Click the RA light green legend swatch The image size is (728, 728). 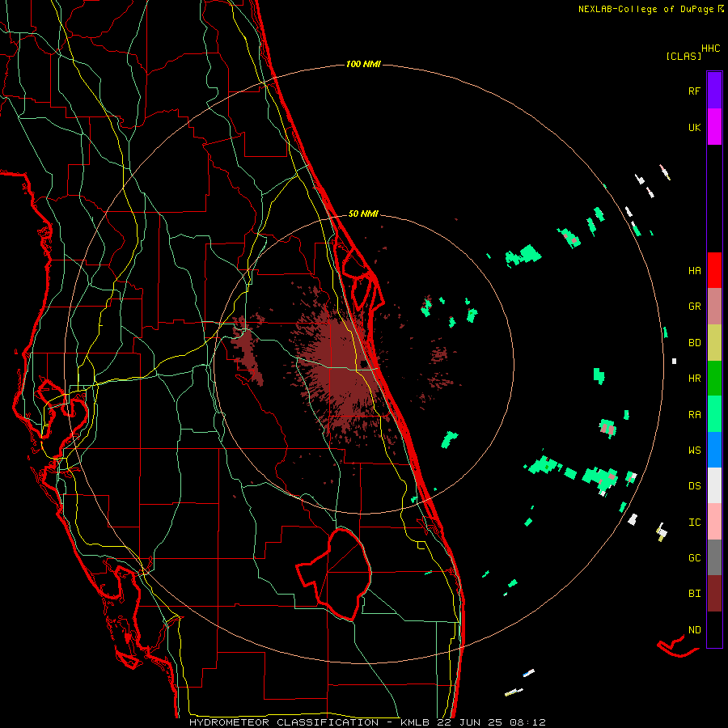coord(714,414)
